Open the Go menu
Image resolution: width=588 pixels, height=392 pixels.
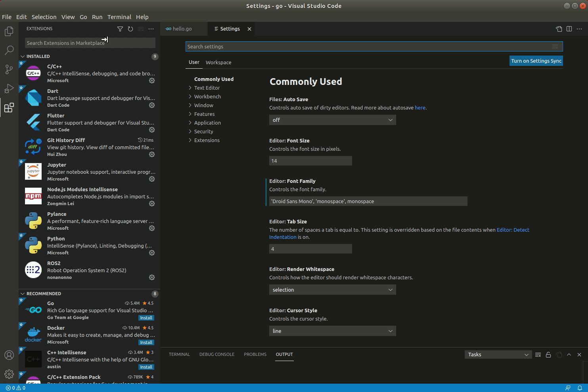point(83,17)
